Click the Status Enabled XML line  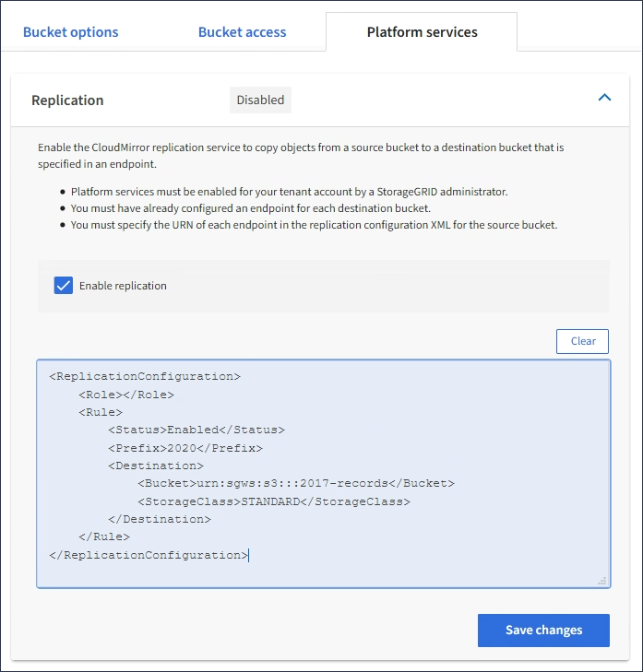point(196,430)
